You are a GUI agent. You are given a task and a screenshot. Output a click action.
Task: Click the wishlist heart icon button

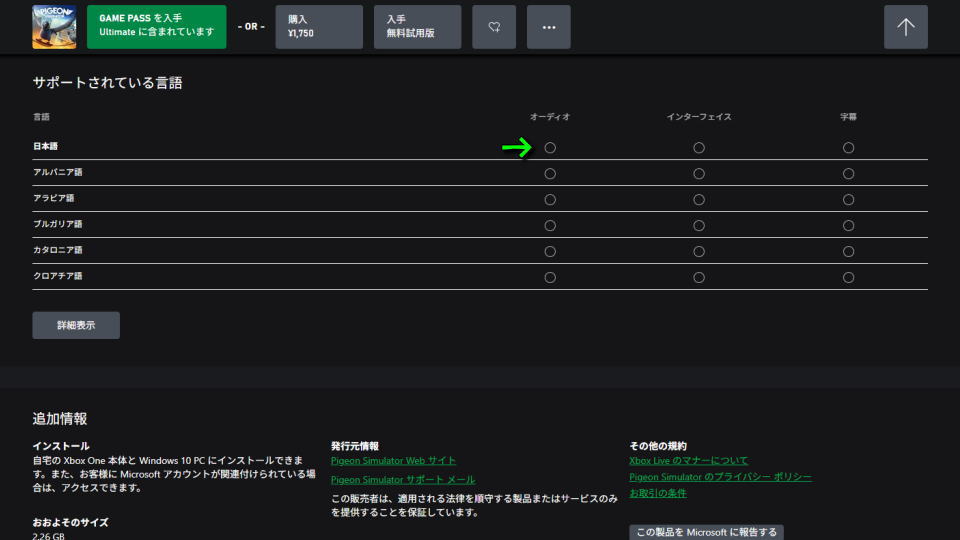pos(493,27)
